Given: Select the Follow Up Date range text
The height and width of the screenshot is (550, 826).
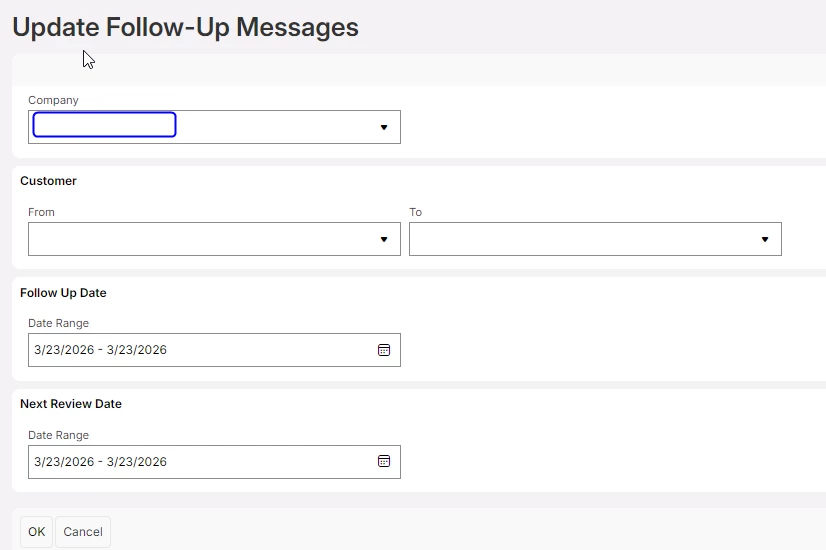Looking at the screenshot, I should pyautogui.click(x=101, y=350).
